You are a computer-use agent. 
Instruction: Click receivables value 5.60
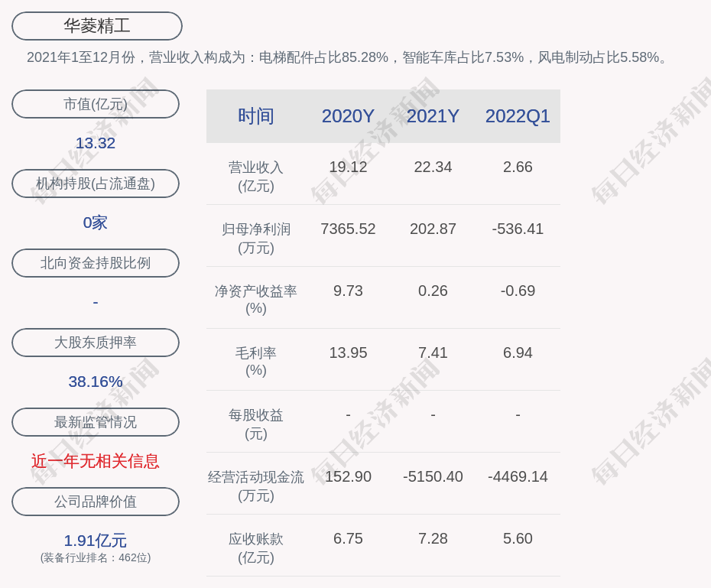tap(518, 538)
